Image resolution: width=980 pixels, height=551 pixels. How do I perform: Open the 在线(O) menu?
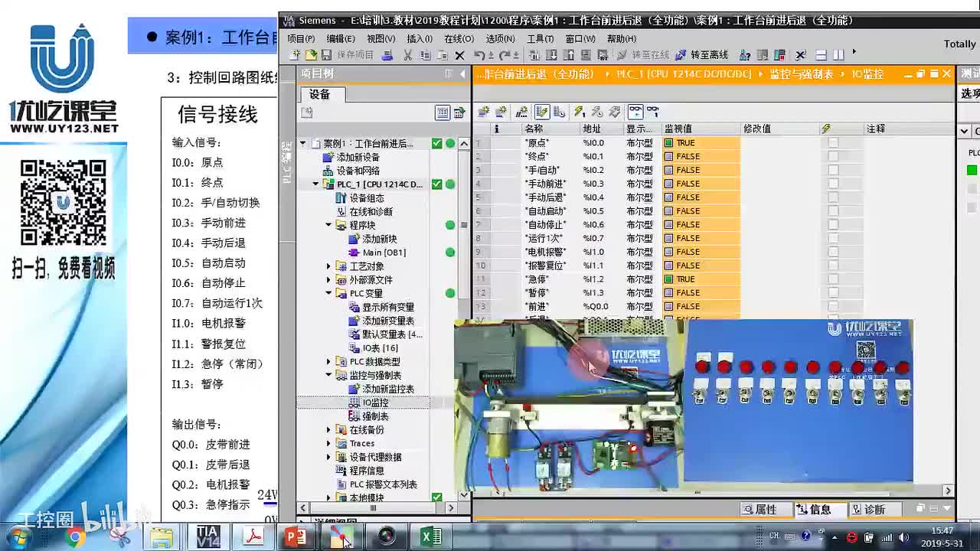click(x=459, y=38)
